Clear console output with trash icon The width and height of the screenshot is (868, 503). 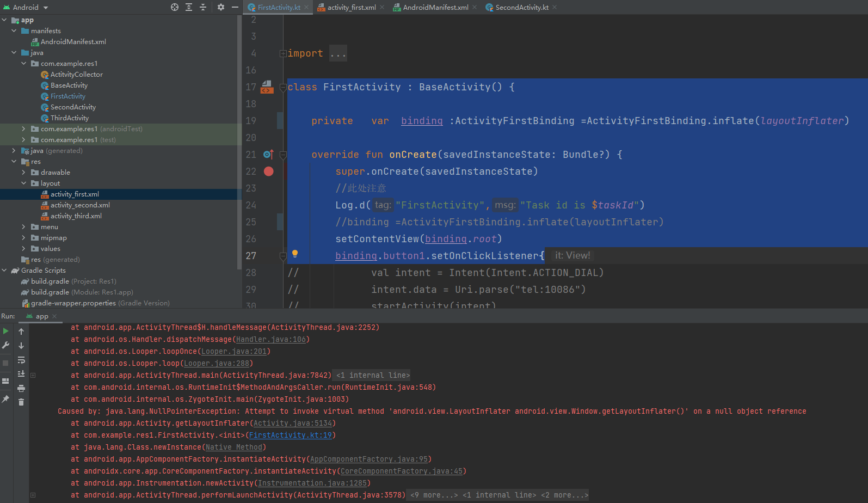point(21,402)
